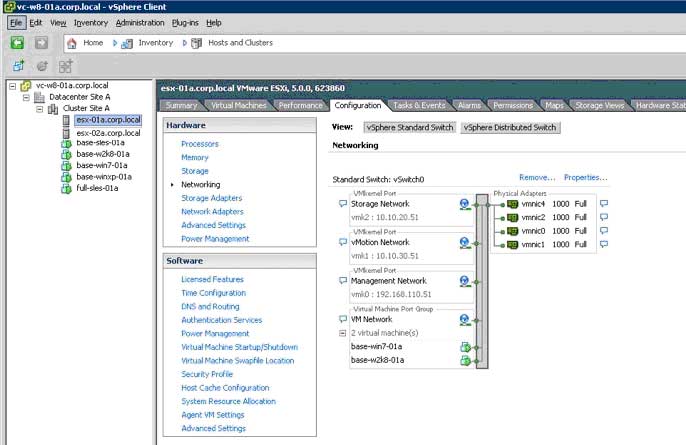The width and height of the screenshot is (686, 445).
Task: Collapse the 2 virtual machine(s) list
Action: pyautogui.click(x=343, y=333)
